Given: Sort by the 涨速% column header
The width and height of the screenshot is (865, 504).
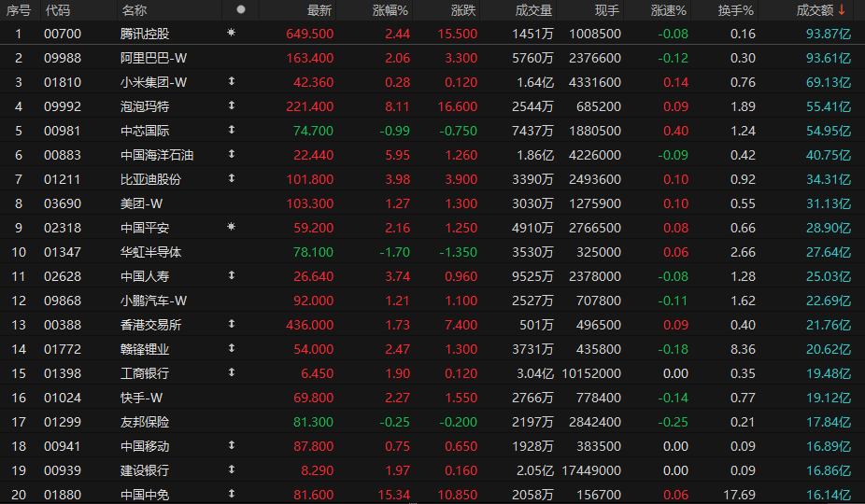Looking at the screenshot, I should coord(669,10).
